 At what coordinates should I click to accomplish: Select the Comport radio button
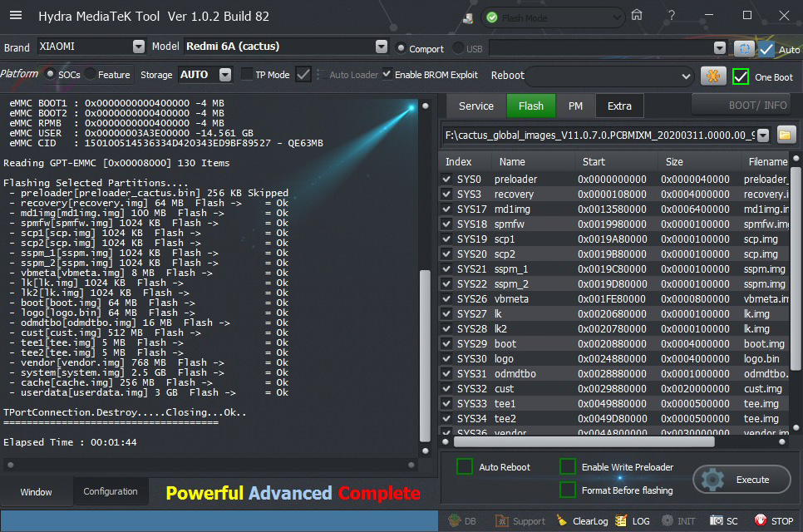click(x=401, y=48)
